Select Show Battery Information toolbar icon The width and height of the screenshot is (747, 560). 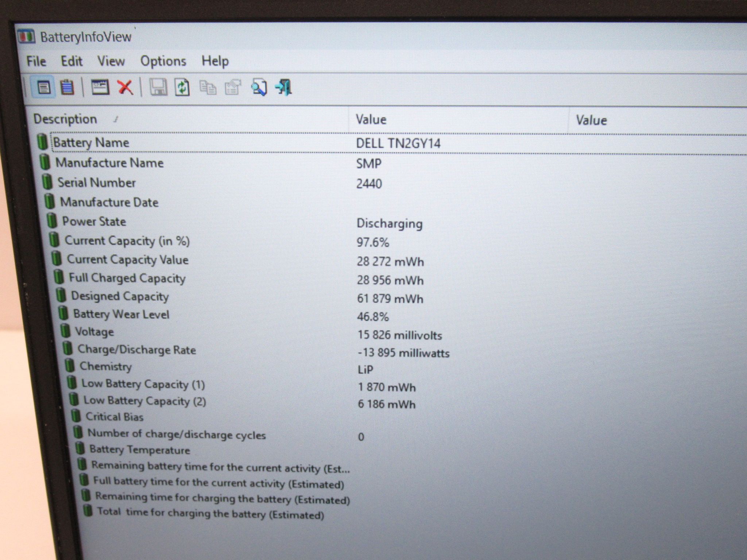44,87
